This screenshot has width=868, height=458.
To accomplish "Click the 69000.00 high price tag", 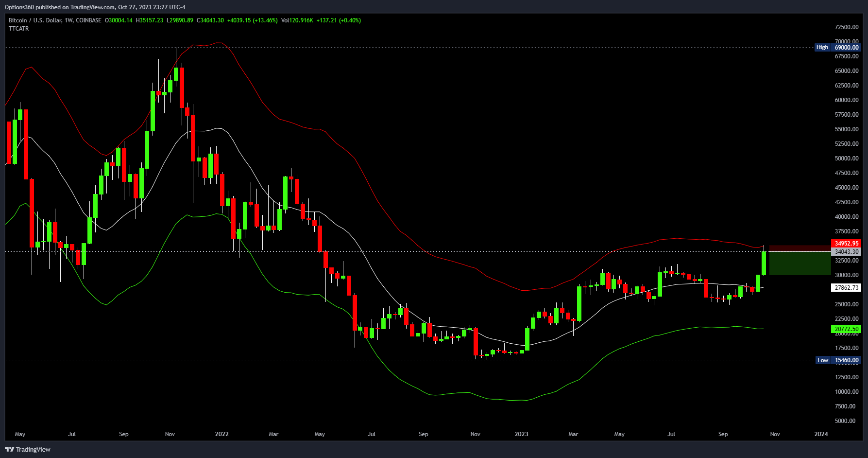I will point(846,47).
